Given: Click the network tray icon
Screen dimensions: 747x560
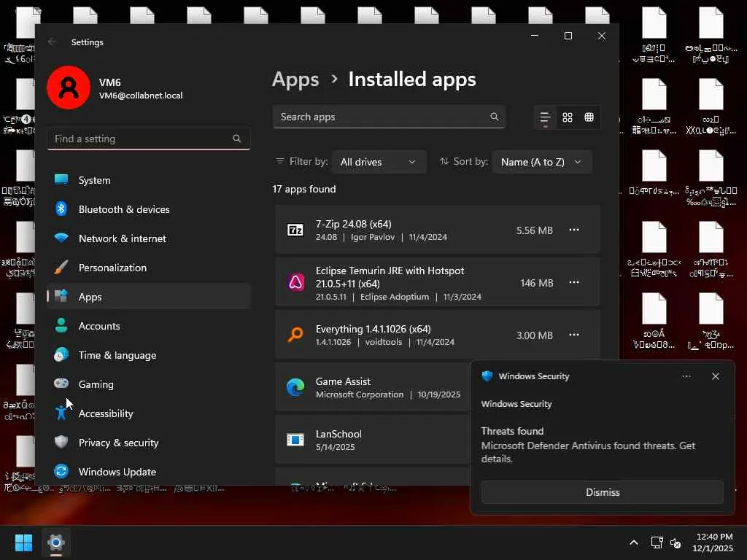Looking at the screenshot, I should 657,542.
